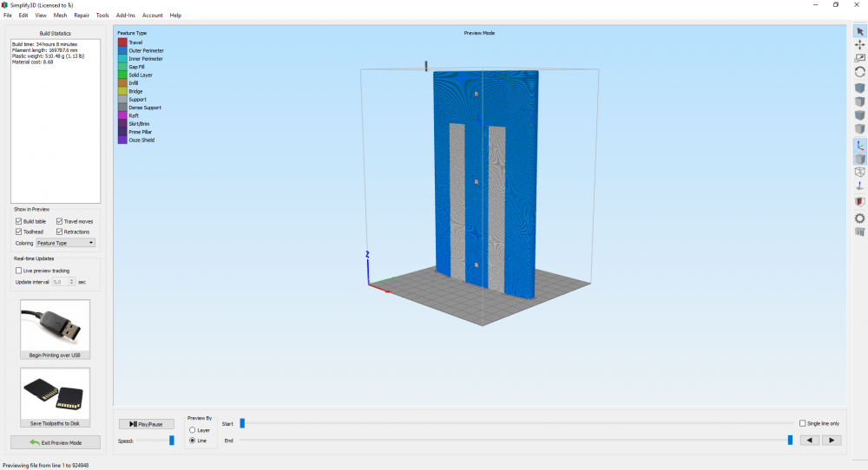Image resolution: width=868 pixels, height=470 pixels.
Task: Click the Dense Support legend label
Action: (145, 108)
